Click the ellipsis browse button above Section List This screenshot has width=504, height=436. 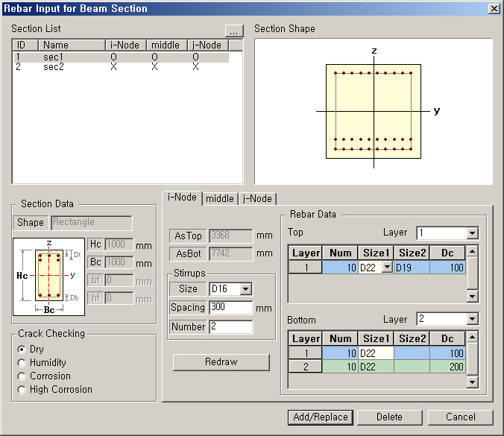234,31
